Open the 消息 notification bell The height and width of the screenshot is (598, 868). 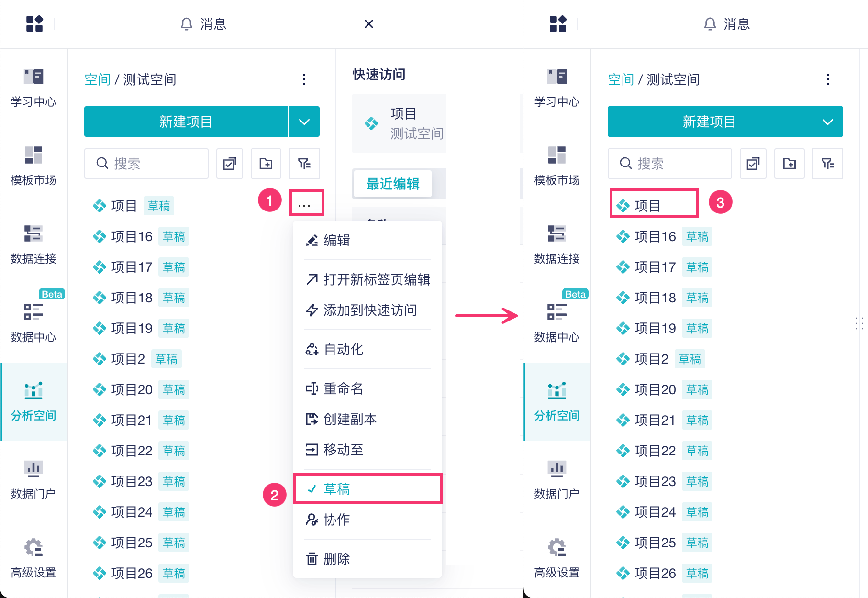pos(203,24)
